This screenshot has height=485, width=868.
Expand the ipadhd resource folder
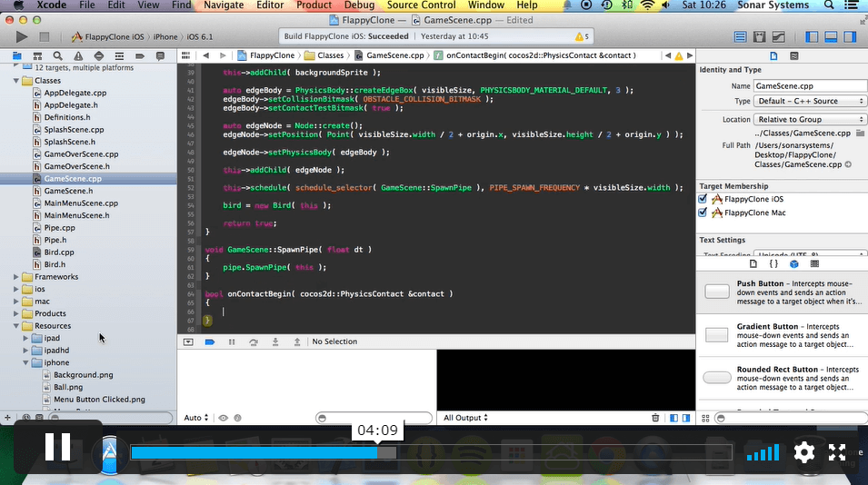pos(25,350)
